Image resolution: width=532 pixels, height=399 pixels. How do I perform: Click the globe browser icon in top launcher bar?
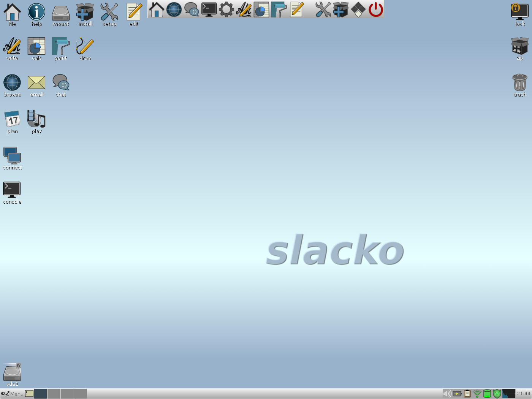174,9
